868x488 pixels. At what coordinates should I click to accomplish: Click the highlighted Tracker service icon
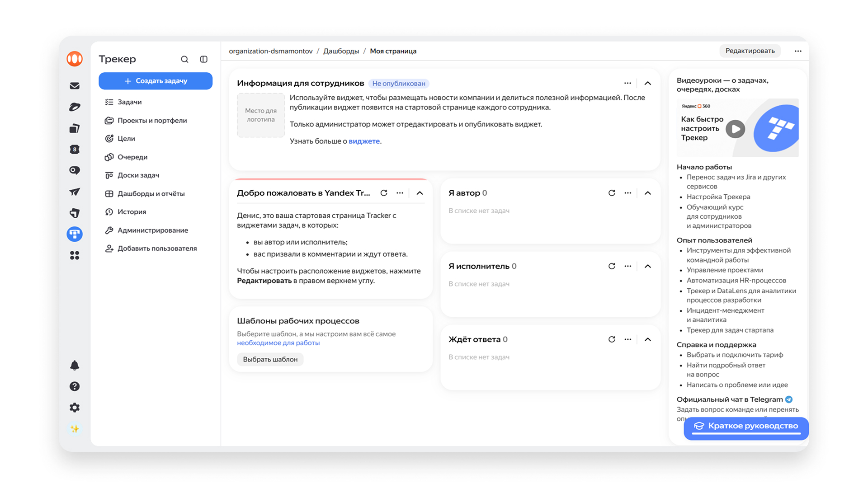pyautogui.click(x=75, y=234)
